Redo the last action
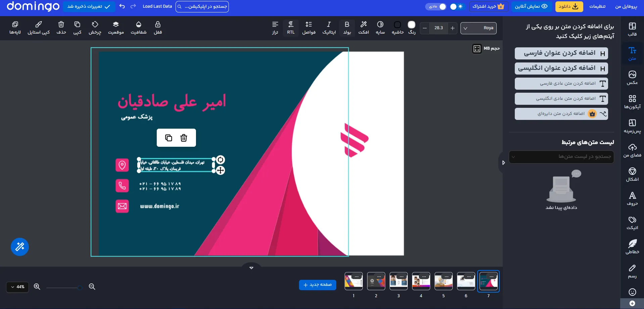Viewport: 644px width, 309px height. 133,6
